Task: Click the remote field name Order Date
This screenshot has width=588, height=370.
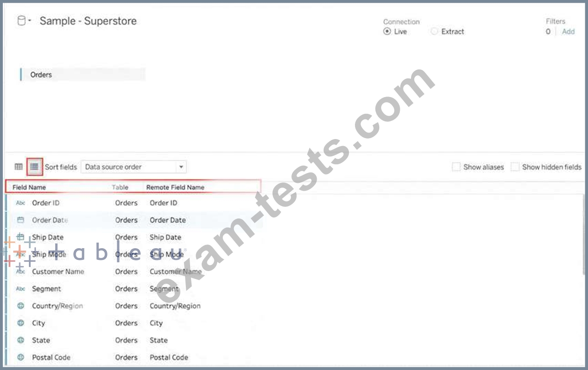Action: pyautogui.click(x=168, y=220)
